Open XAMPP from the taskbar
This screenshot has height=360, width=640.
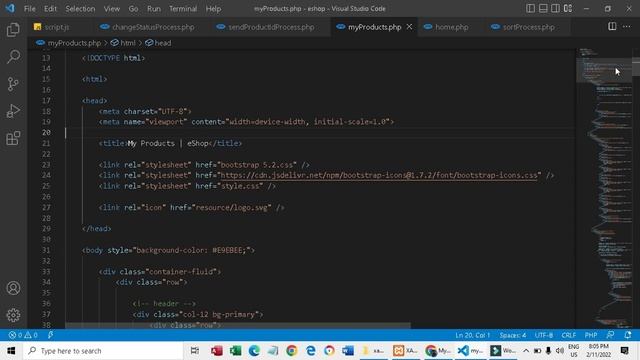pyautogui.click(x=405, y=351)
